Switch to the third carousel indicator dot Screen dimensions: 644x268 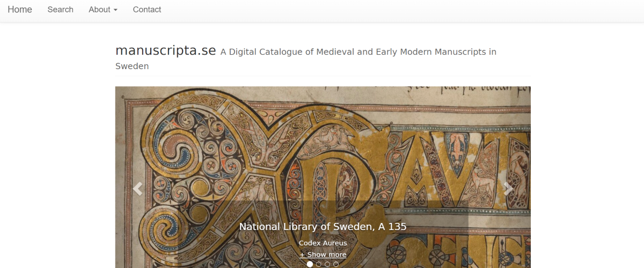pos(327,264)
